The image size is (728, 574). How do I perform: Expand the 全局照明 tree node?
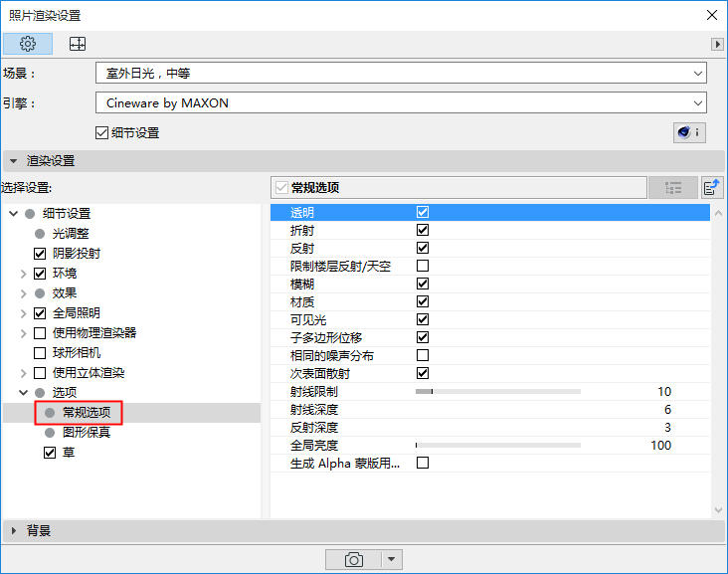coord(23,313)
